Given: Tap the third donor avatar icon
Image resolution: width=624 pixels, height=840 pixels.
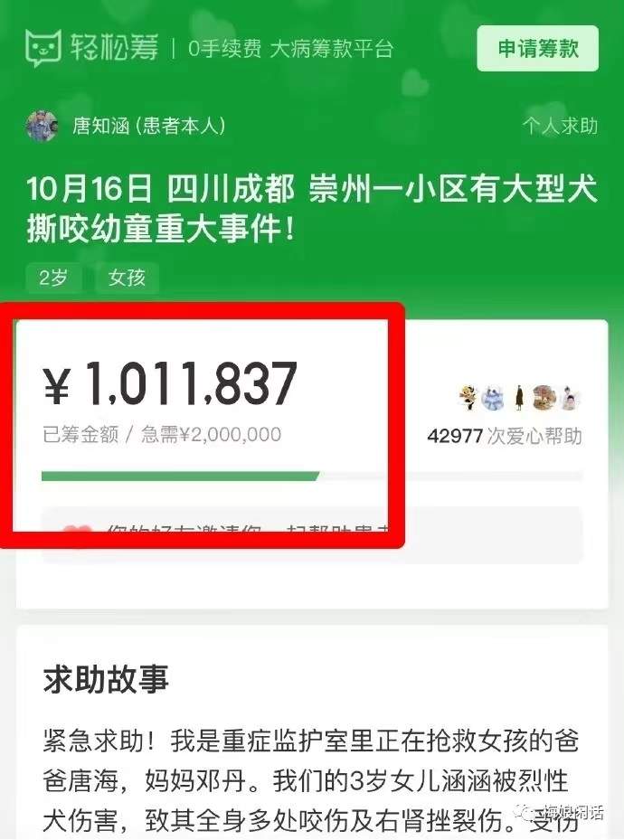Looking at the screenshot, I should pyautogui.click(x=518, y=398).
